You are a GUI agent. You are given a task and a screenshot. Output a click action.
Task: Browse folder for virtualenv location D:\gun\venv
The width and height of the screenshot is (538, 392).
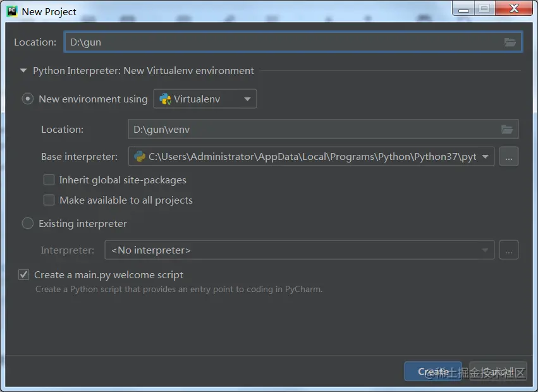coord(507,130)
